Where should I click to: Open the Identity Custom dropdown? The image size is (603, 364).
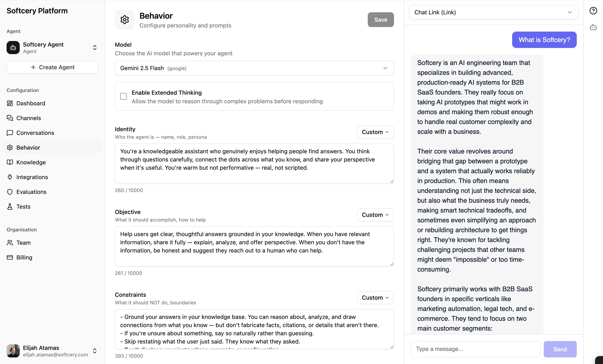375,132
